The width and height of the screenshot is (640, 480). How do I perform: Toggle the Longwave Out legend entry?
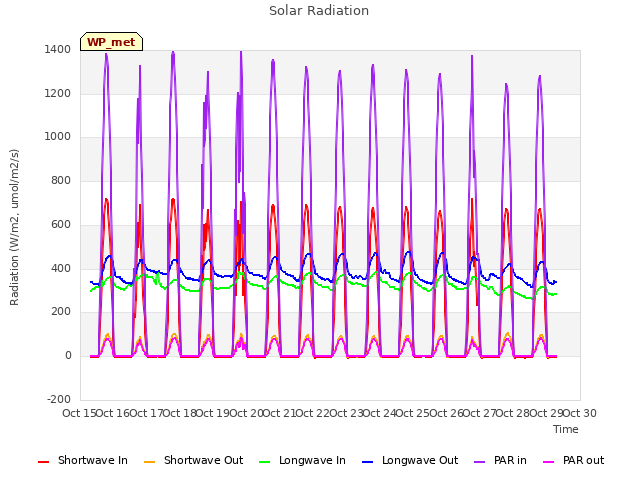coord(410,460)
